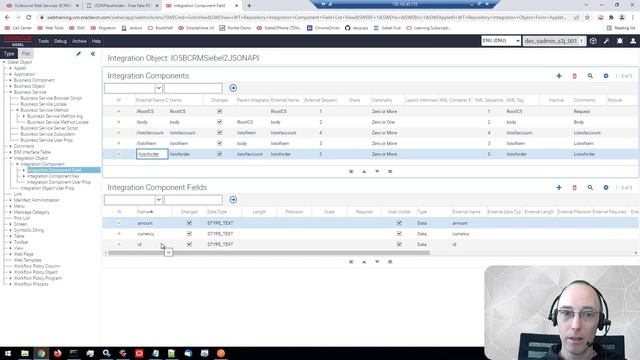Open settings gear in Integration Component Fields
The width and height of the screenshot is (640, 360).
coord(606,187)
